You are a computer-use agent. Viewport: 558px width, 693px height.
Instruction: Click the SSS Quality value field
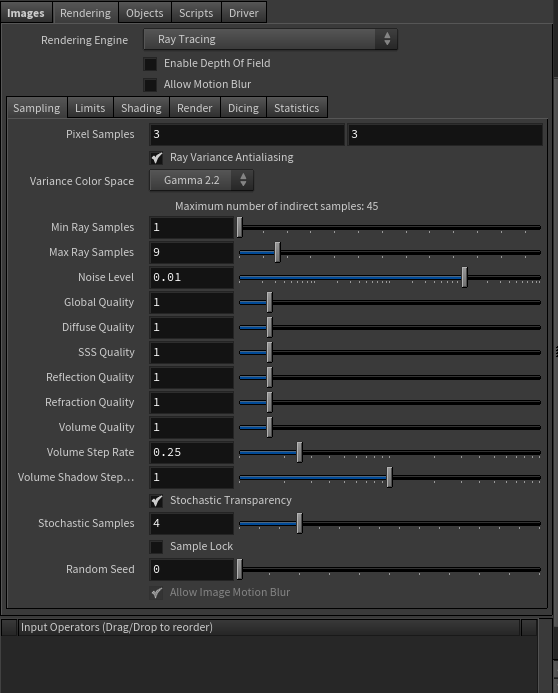coord(191,352)
